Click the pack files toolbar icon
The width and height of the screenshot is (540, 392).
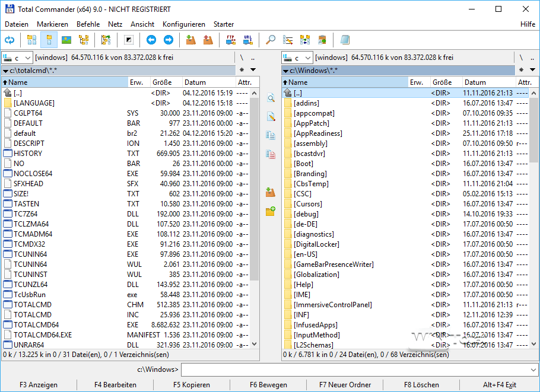191,40
